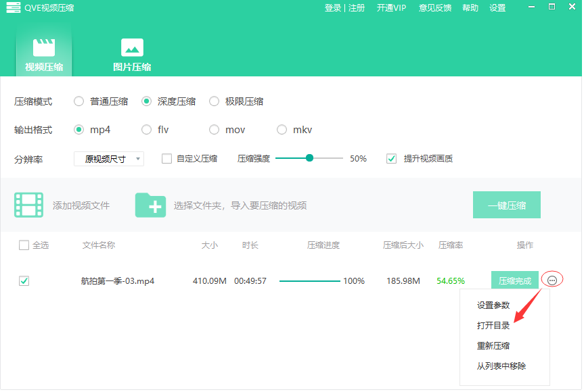The width and height of the screenshot is (584, 392).
Task: Choose 打开目录 from the context menu
Action: point(493,325)
